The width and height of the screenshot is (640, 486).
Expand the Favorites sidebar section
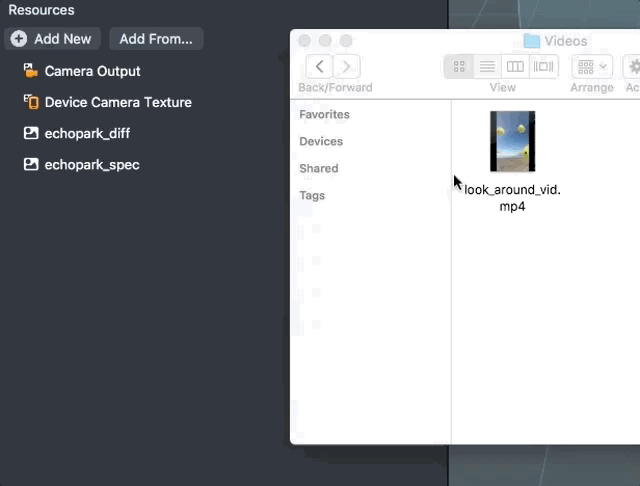tap(324, 115)
